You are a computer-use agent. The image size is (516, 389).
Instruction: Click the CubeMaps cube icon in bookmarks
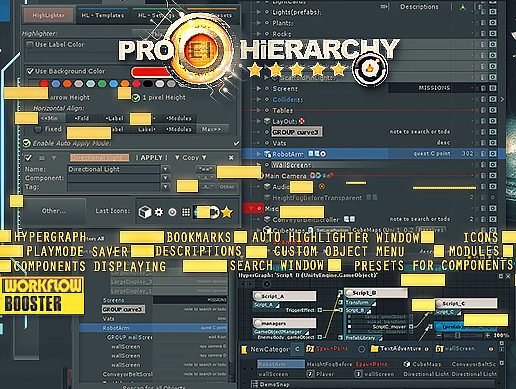[407, 364]
